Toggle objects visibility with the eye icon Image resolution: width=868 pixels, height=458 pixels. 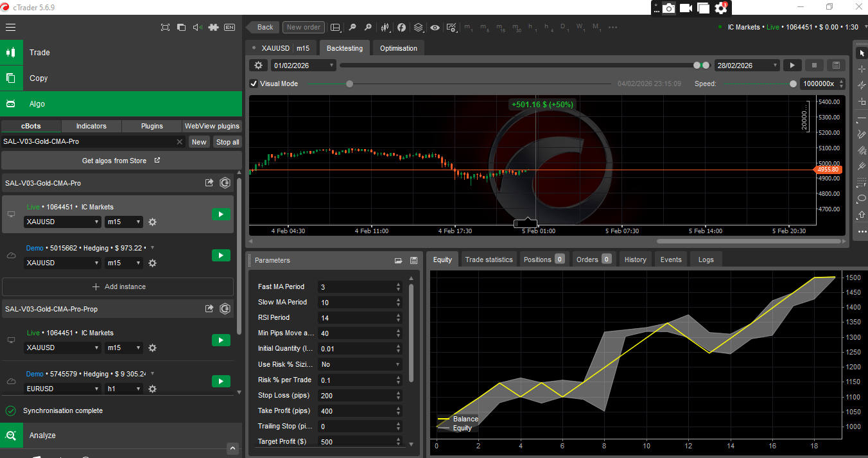435,27
